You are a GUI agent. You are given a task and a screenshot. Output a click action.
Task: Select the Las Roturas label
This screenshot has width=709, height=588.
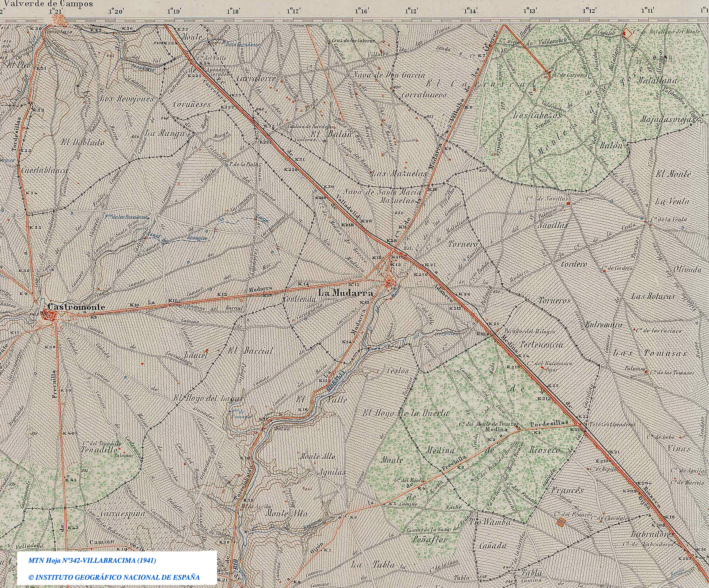click(x=653, y=297)
